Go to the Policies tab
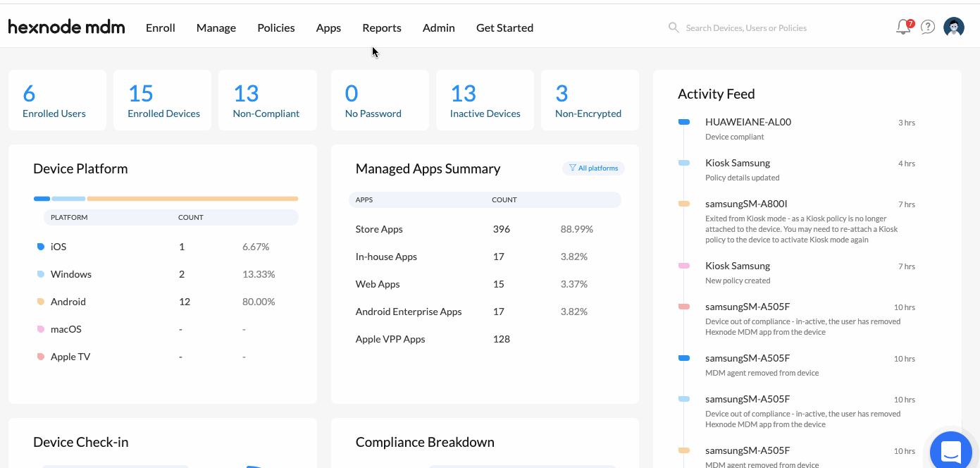The image size is (980, 468). click(x=276, y=28)
